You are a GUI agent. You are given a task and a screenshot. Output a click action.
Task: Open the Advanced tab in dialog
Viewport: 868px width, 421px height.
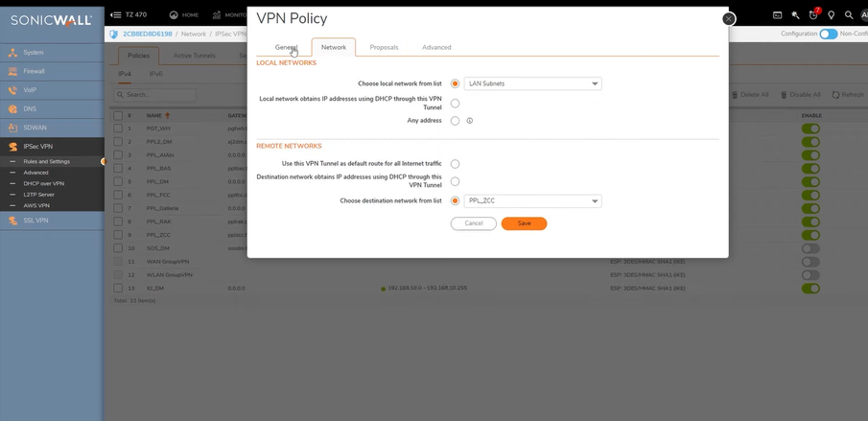coord(436,47)
